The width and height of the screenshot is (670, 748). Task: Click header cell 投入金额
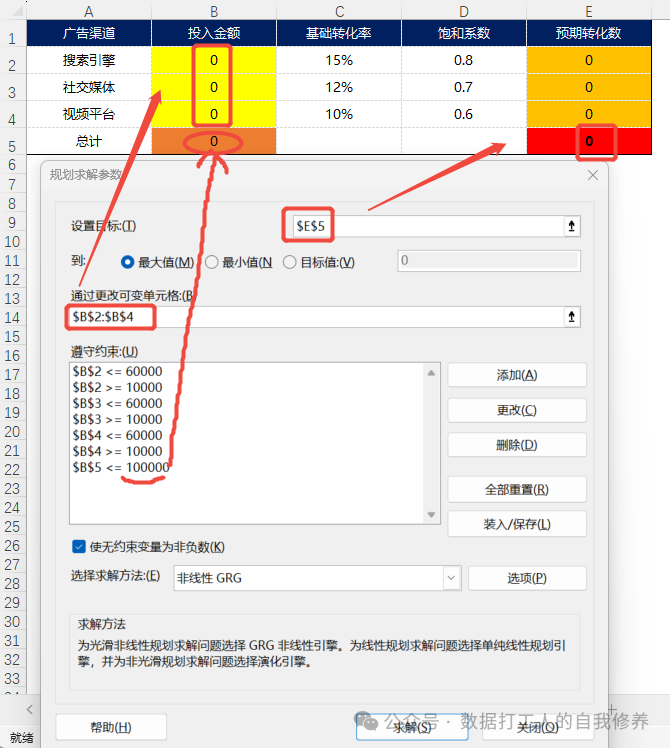214,33
